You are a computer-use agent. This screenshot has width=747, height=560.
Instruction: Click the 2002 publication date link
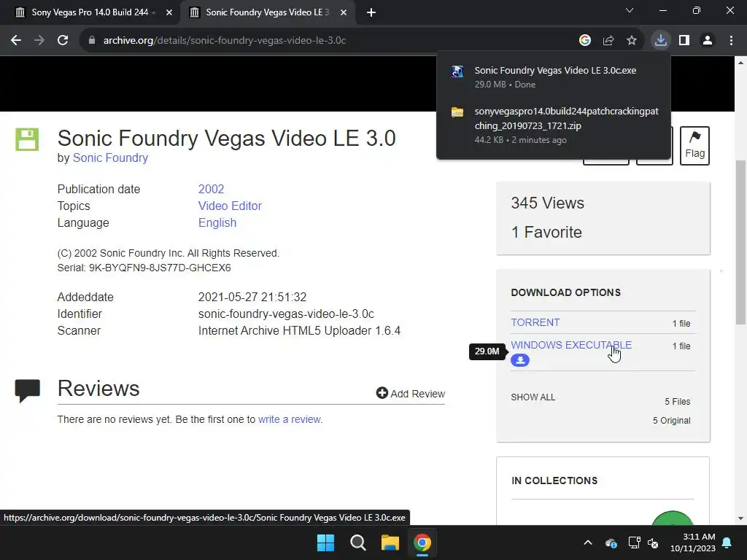(x=211, y=189)
